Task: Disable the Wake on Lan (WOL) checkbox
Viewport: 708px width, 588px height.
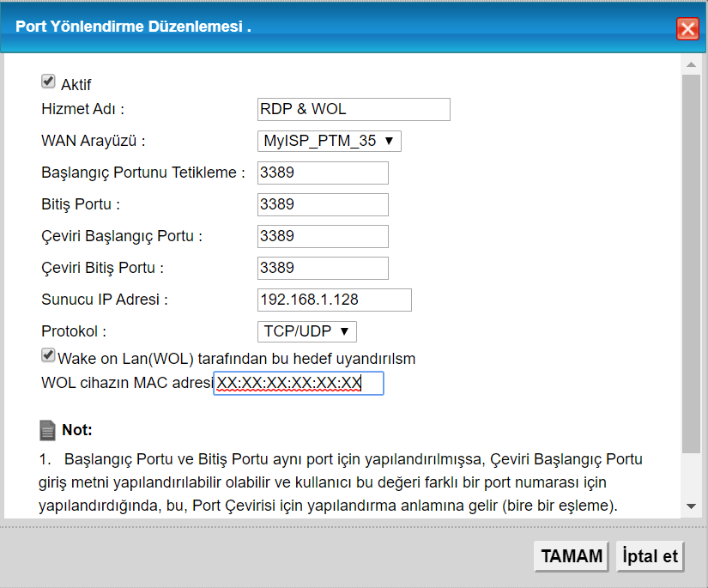Action: pyautogui.click(x=48, y=355)
